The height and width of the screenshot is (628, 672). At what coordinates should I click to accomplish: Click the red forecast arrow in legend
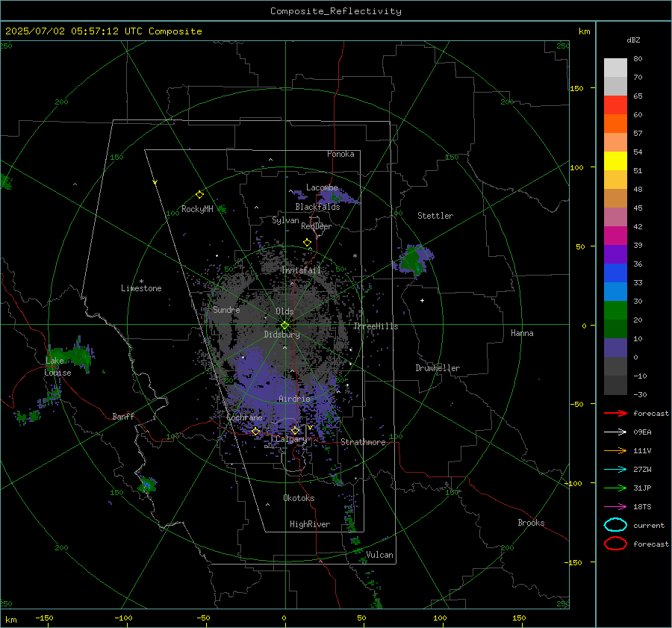coord(615,413)
